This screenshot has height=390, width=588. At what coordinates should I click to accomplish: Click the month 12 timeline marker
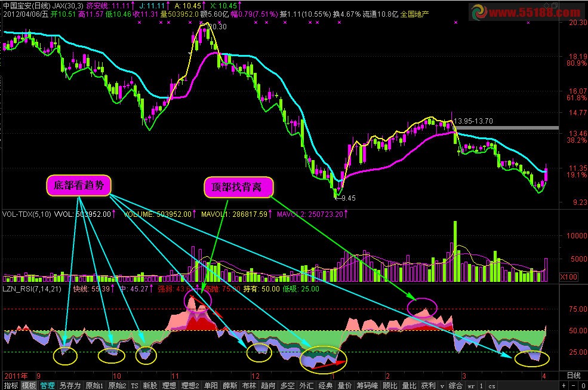click(x=255, y=376)
